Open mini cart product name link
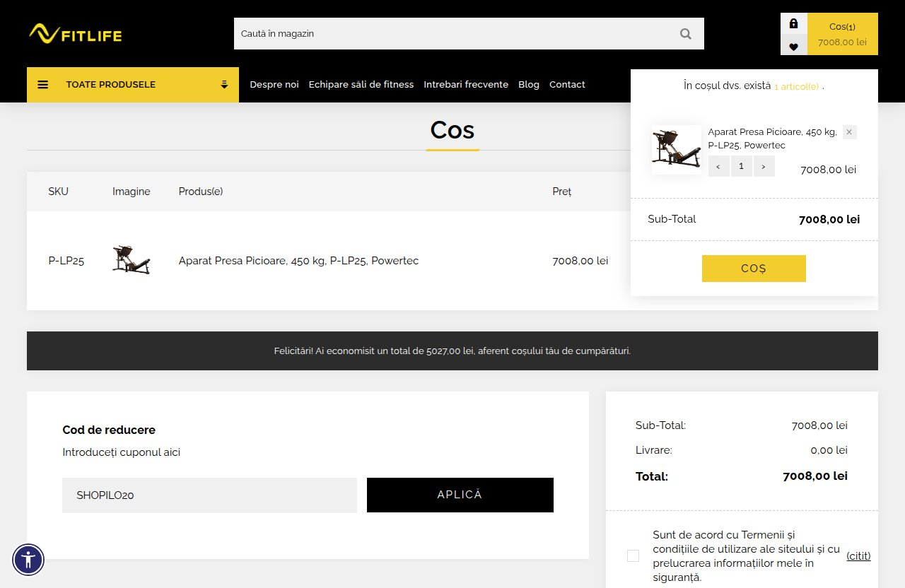This screenshot has height=588, width=905. click(772, 139)
